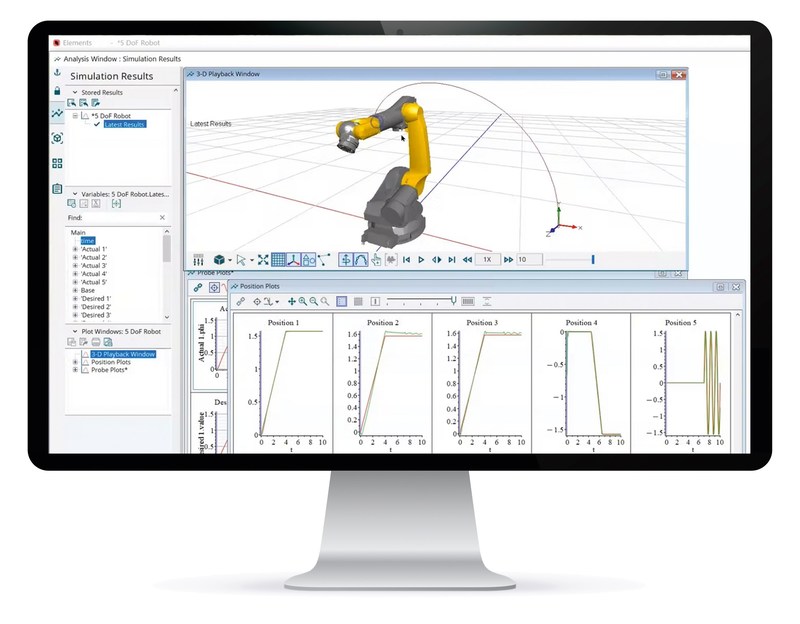
Task: Click the fit-to-view icon in 3-D toolbar
Action: 263,260
